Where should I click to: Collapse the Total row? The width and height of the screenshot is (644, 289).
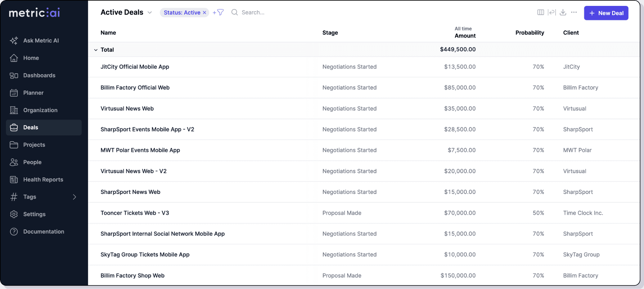[x=95, y=50]
